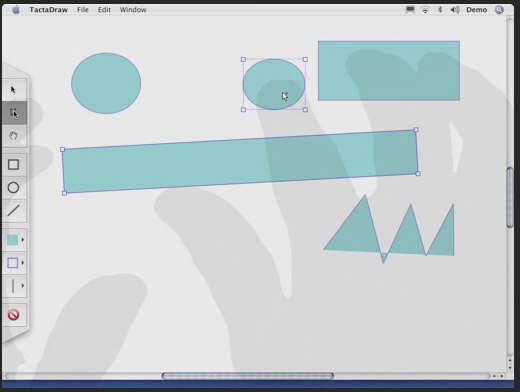520x392 pixels.
Task: Select the direct-selection arrow tool
Action: coord(13,113)
